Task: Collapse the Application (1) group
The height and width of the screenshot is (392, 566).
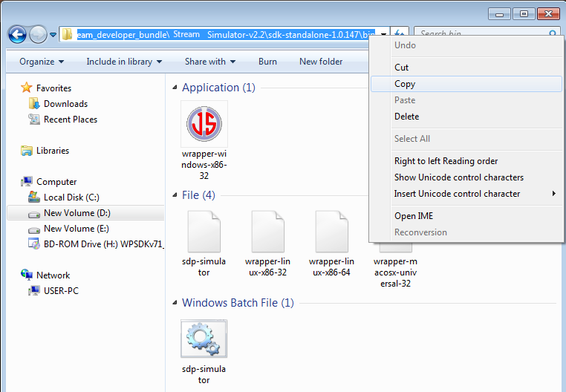Action: [175, 88]
